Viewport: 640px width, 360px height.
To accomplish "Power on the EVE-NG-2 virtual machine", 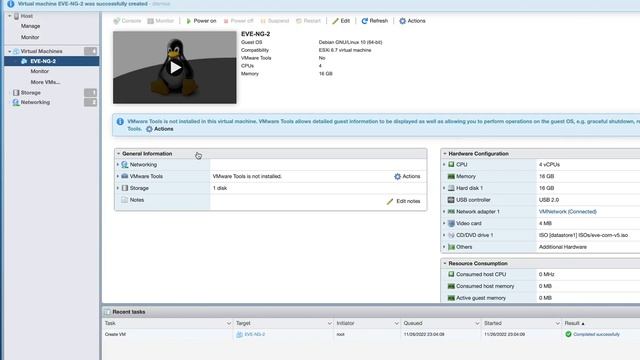I will [201, 21].
